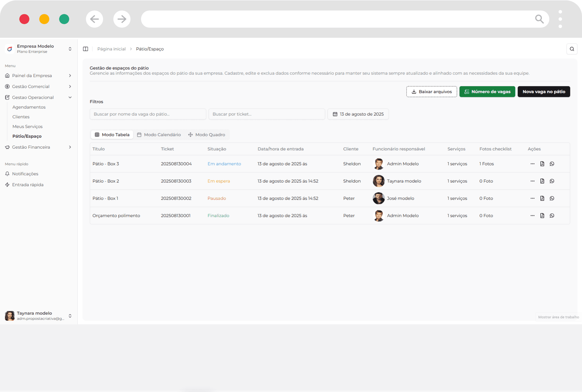This screenshot has height=392, width=582.
Task: Open PDF icon for Orçamento polimento row
Action: (542, 216)
